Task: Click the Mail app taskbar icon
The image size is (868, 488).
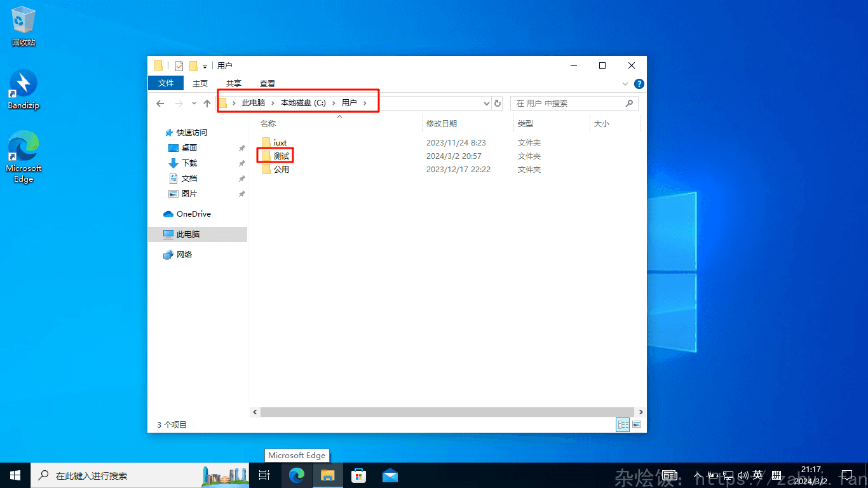Action: 390,475
